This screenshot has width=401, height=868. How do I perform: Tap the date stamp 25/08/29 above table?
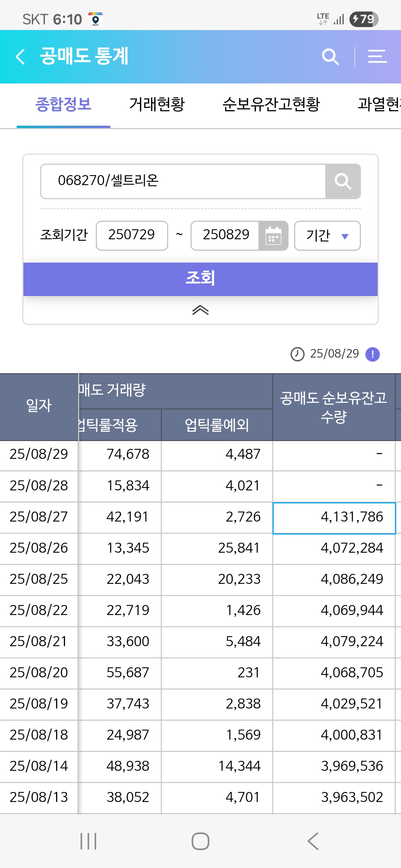pos(335,354)
